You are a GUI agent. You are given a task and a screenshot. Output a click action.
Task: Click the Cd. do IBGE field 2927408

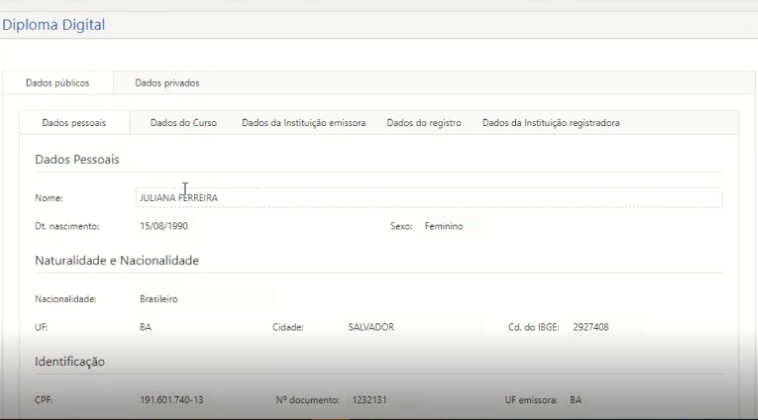click(607, 327)
